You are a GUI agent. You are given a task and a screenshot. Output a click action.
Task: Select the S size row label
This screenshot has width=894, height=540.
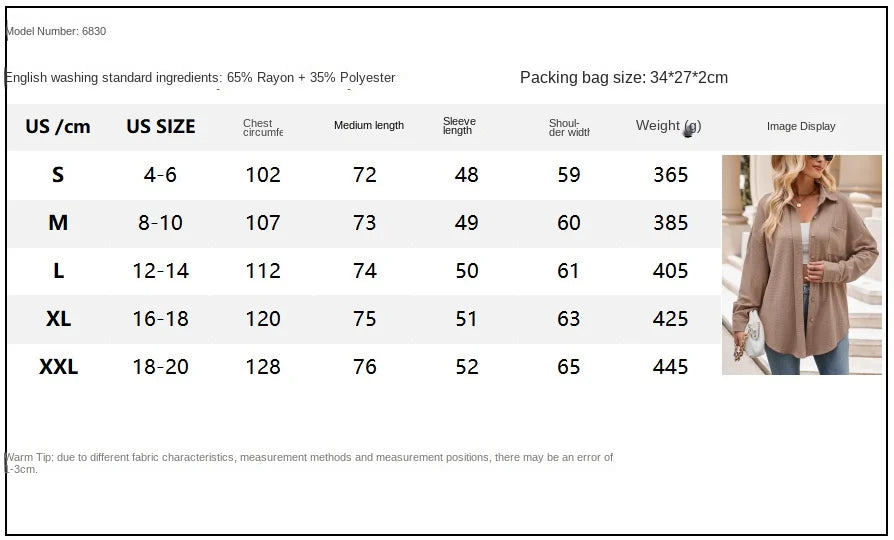click(58, 175)
